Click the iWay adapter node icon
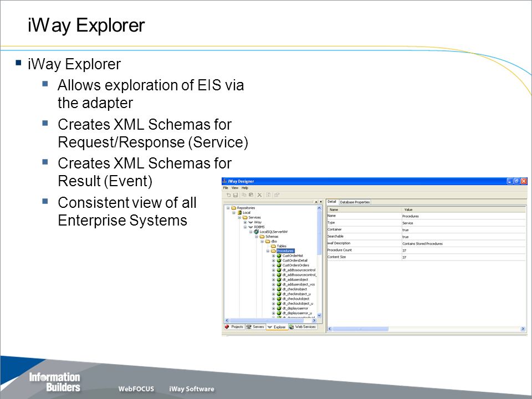 point(250,222)
